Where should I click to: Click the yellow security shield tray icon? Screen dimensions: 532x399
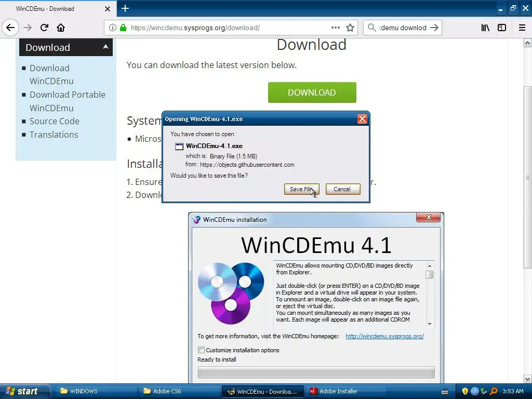(x=465, y=391)
